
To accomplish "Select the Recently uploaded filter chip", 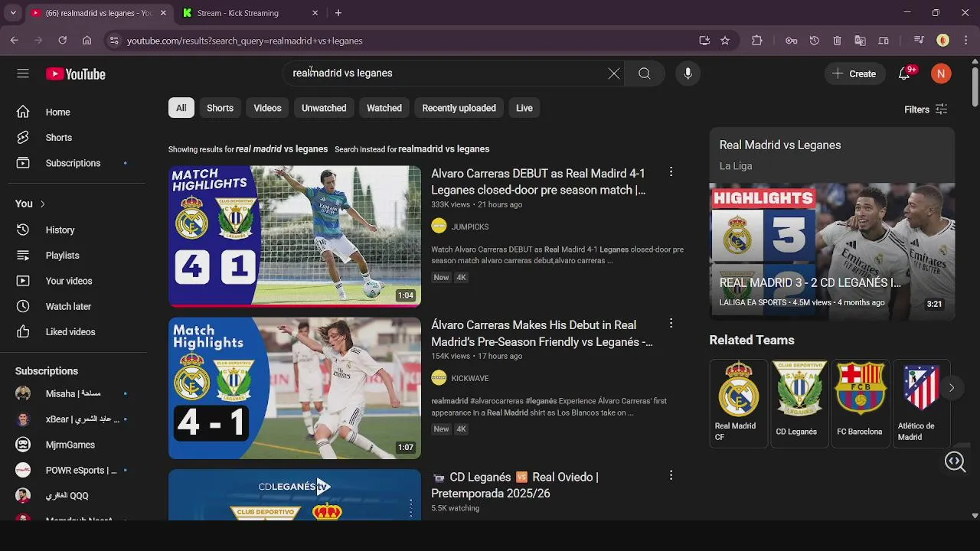I will coord(459,108).
